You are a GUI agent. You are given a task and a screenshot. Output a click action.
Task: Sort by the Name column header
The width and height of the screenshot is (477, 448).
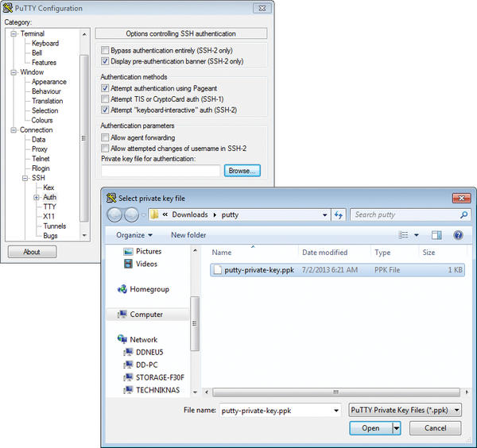222,253
